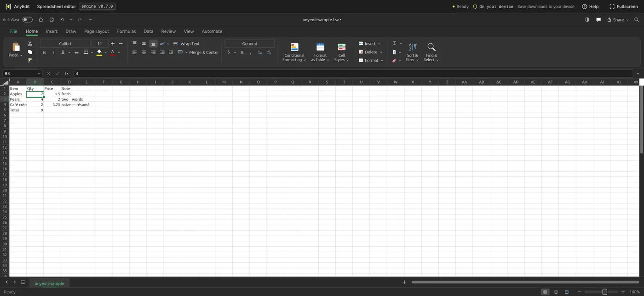Click the red font color button
The height and width of the screenshot is (296, 644).
pyautogui.click(x=113, y=52)
